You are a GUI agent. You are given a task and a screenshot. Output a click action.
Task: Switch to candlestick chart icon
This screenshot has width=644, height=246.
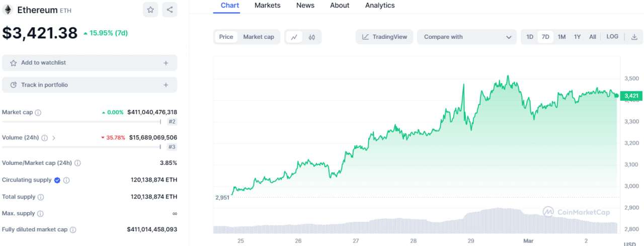pyautogui.click(x=312, y=37)
